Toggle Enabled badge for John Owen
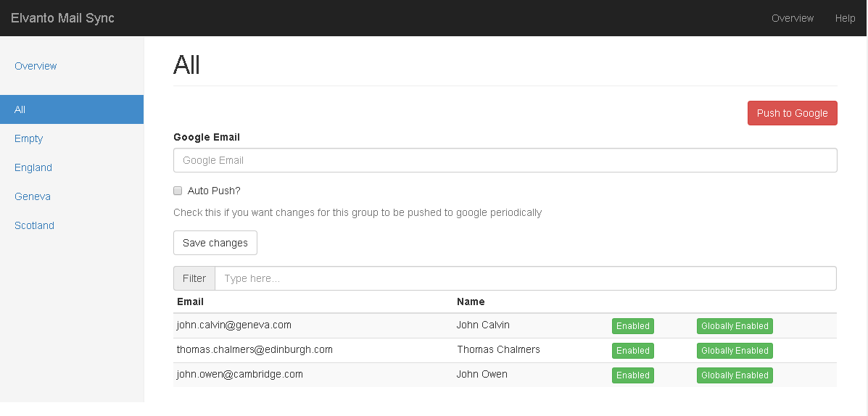This screenshot has width=868, height=416. click(x=632, y=375)
